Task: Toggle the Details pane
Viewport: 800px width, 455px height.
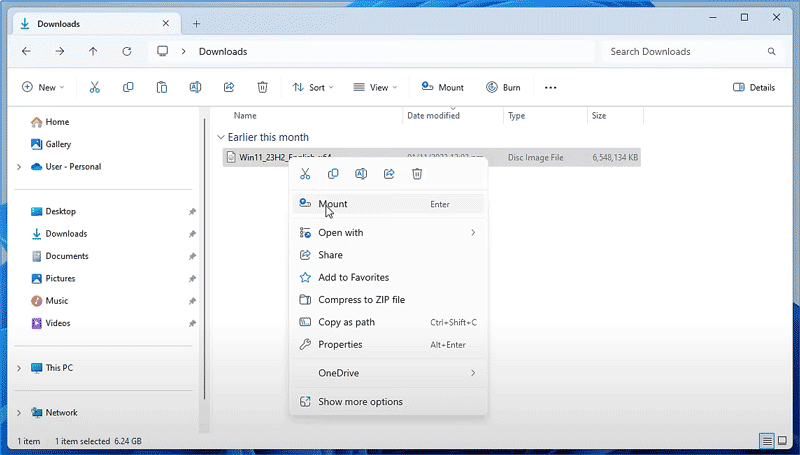Action: pyautogui.click(x=754, y=87)
